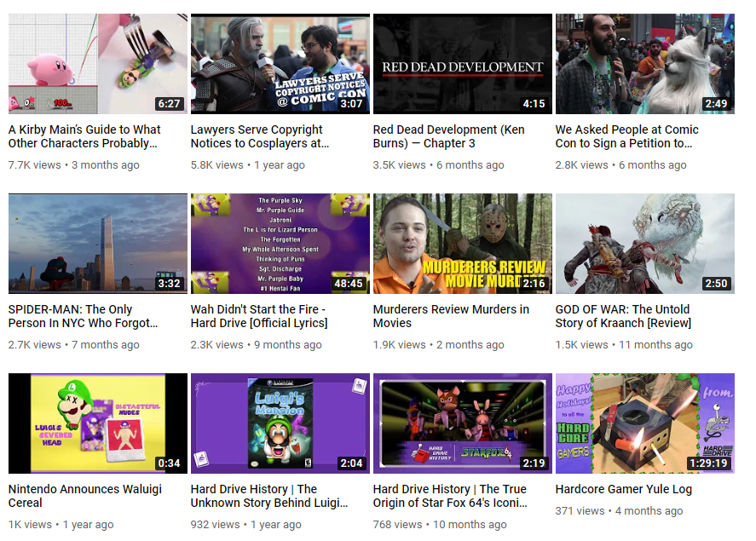Click title 'Murderers Review Murders in Movies'

pos(451,316)
